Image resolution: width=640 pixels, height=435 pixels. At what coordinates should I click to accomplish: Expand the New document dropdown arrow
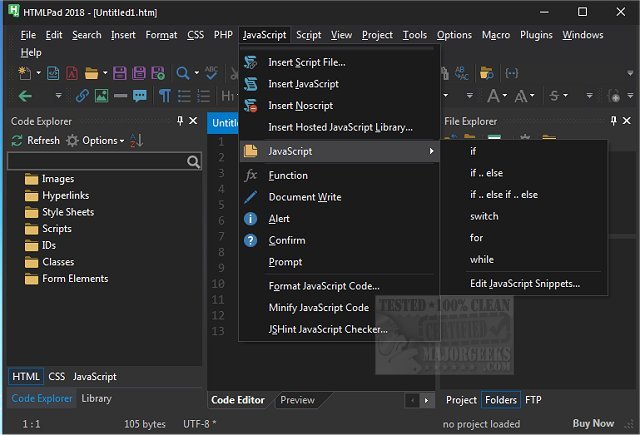point(40,73)
